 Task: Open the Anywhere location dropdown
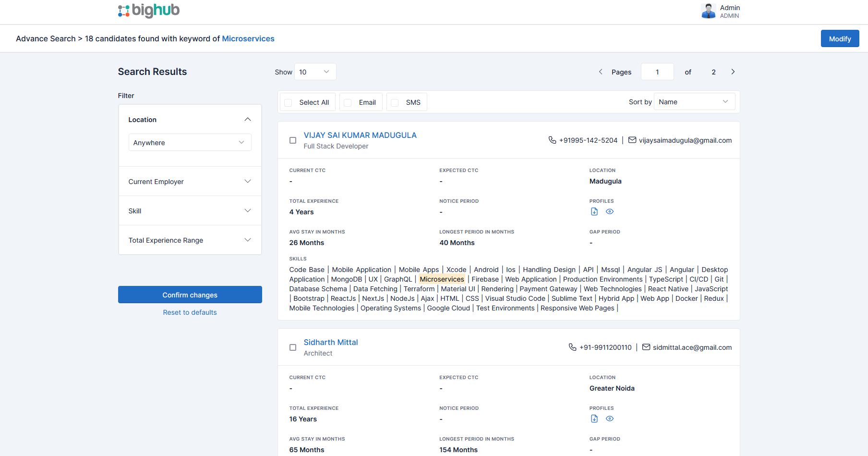190,142
